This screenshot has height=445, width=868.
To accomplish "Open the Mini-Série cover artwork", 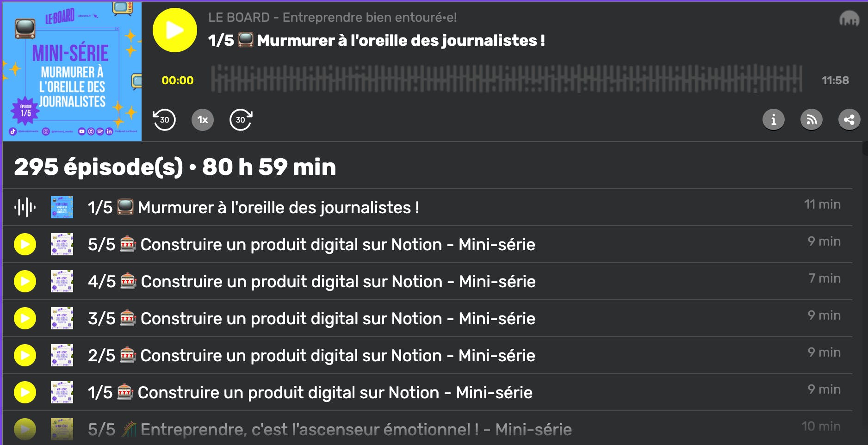I will (73, 69).
